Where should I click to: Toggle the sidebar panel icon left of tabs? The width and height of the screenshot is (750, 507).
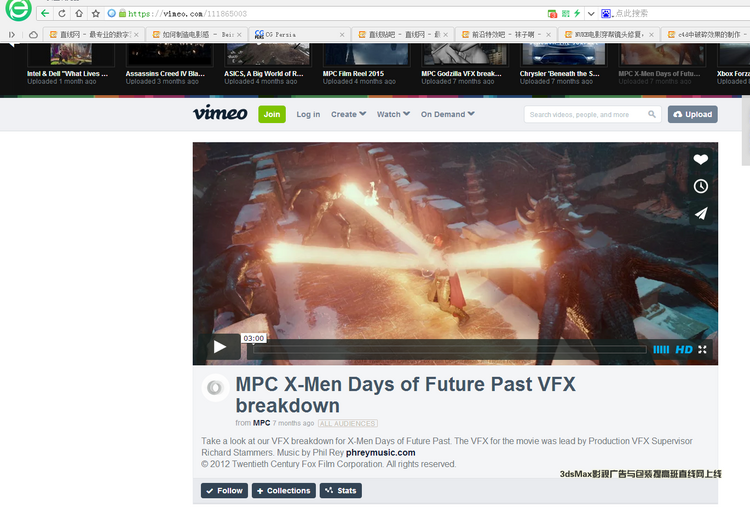pos(12,34)
